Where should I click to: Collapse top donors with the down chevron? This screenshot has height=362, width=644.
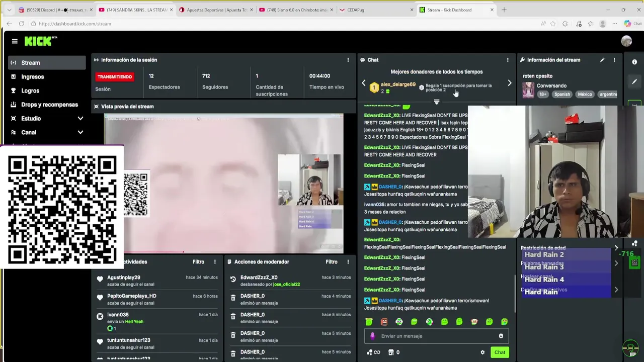coord(436,102)
